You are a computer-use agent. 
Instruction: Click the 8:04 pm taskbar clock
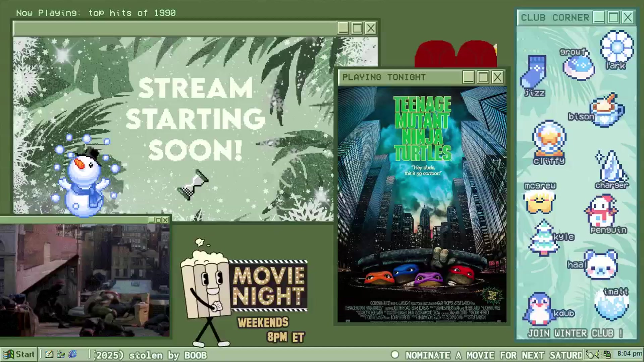pos(630,354)
